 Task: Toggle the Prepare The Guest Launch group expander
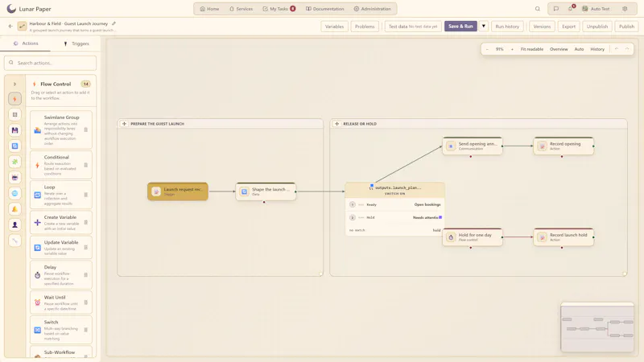pos(125,124)
